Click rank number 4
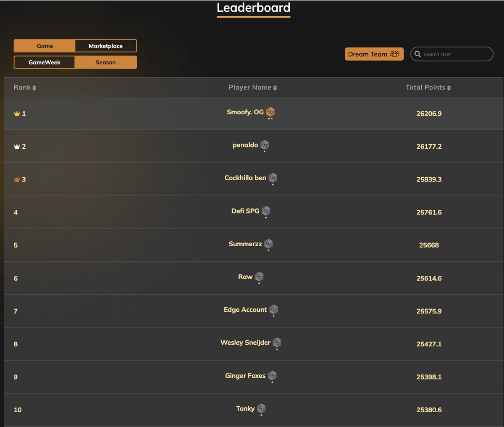 pos(16,212)
